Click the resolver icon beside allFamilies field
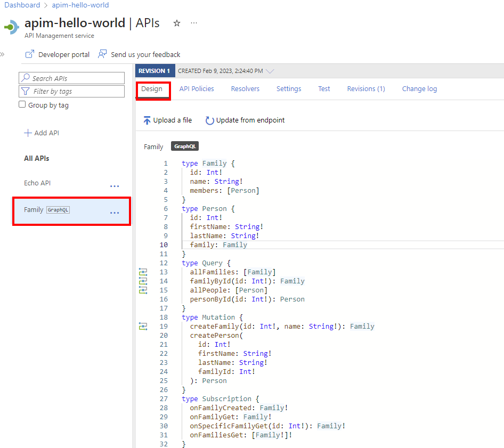The image size is (504, 448). pyautogui.click(x=143, y=272)
